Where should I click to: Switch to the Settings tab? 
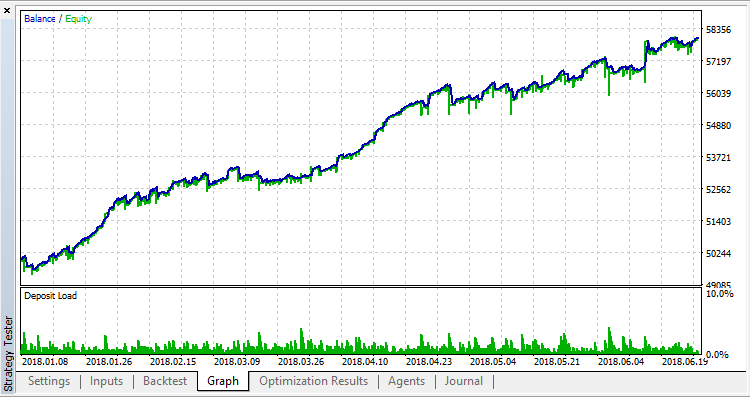[x=49, y=381]
